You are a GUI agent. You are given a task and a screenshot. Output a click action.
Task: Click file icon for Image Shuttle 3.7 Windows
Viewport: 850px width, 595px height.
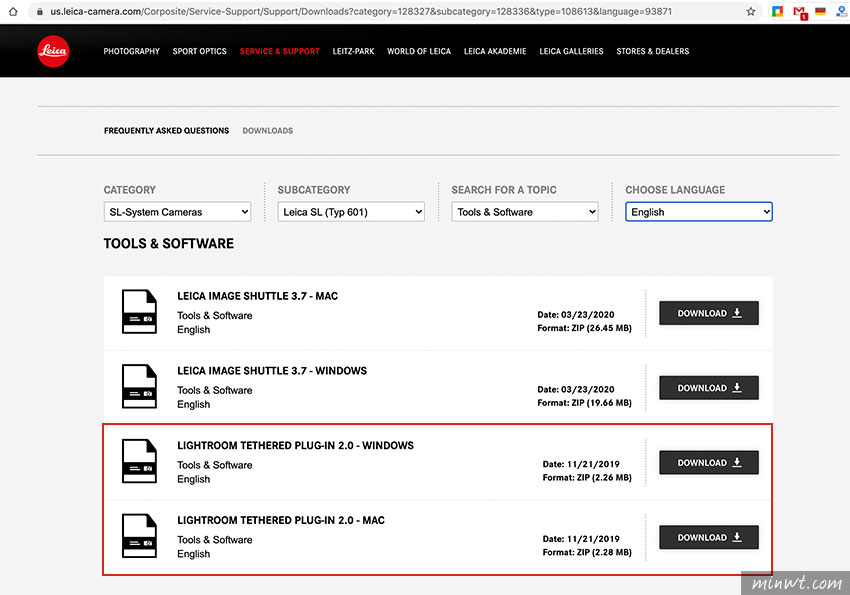[139, 386]
